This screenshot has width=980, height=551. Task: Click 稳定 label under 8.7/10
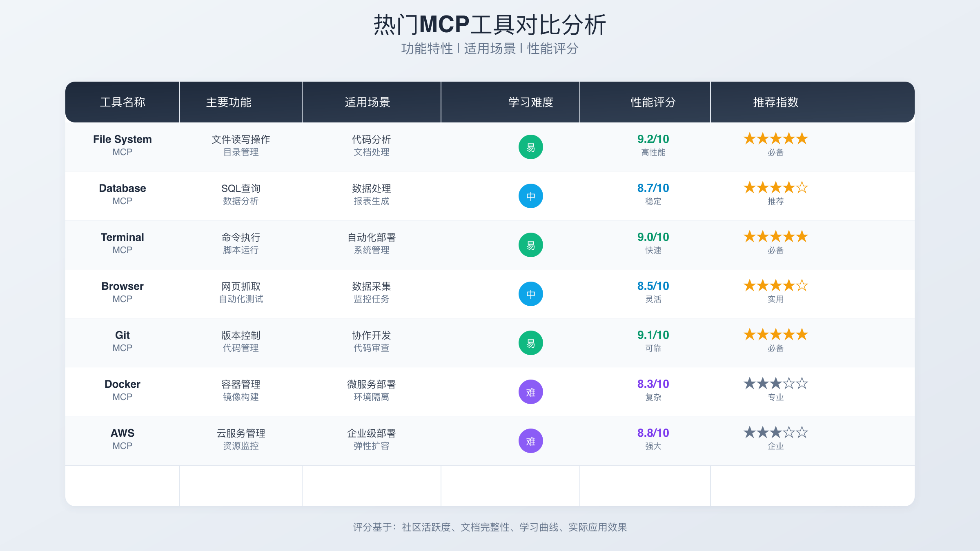653,201
